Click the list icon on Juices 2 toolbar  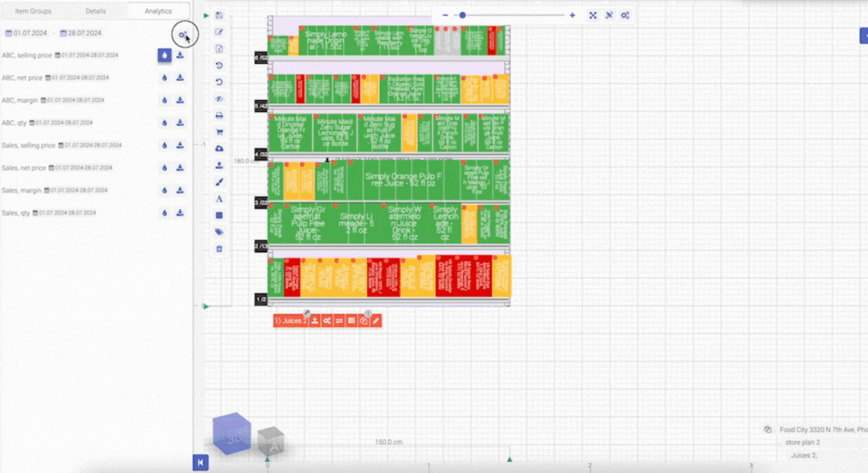click(351, 321)
